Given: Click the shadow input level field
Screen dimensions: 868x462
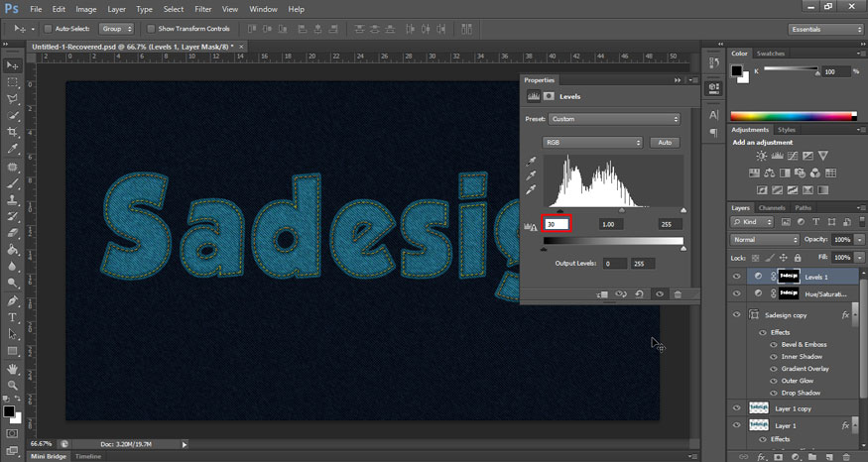Looking at the screenshot, I should [557, 224].
